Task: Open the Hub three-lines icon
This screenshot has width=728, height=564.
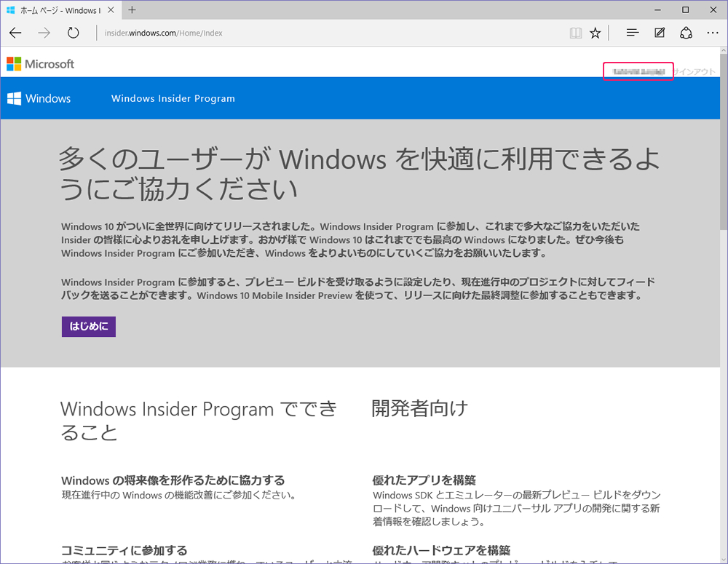Action: pos(633,33)
